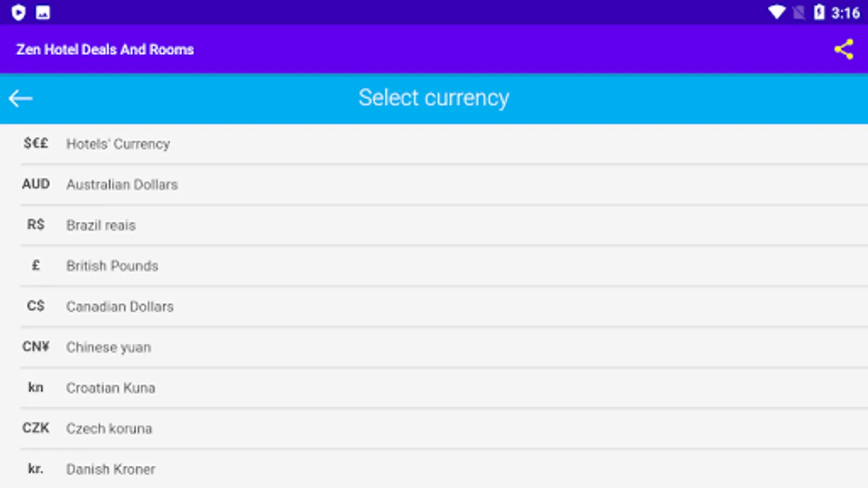Tap the Wi-Fi status icon
This screenshot has width=868, height=488.
[776, 12]
